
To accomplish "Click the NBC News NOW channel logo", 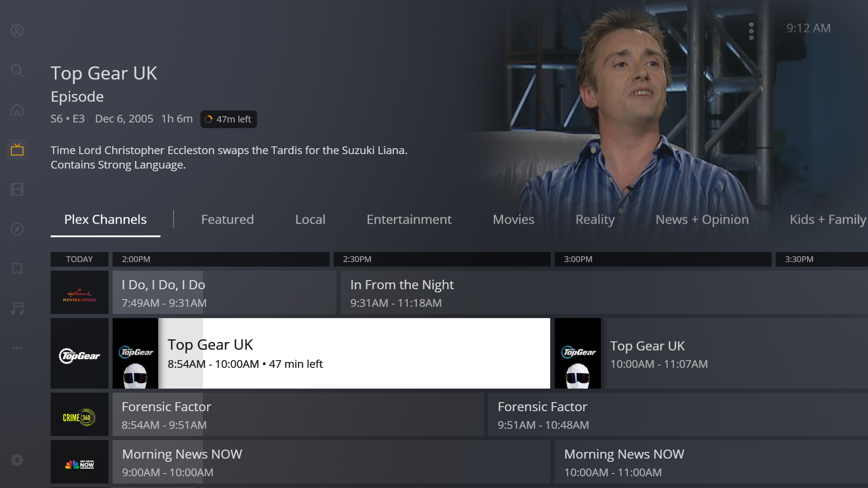I will click(80, 462).
